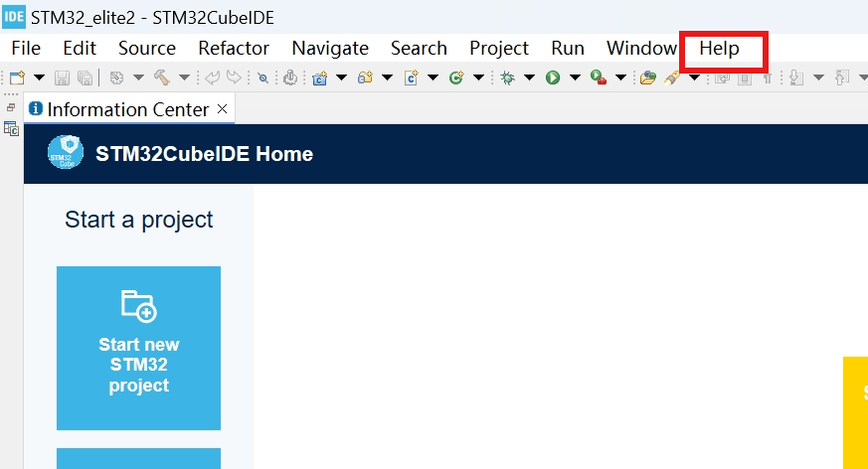Click the New file toolbar icon
The image size is (868, 469).
tap(17, 77)
